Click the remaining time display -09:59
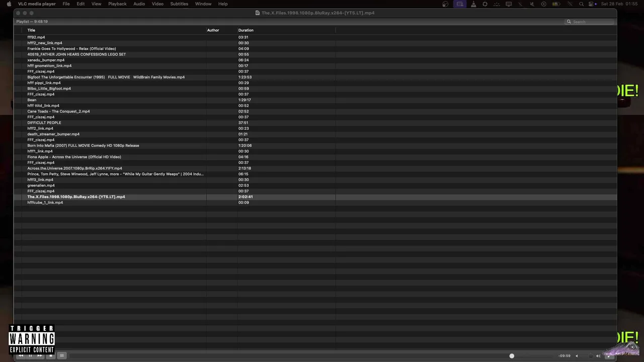Screen dimensions: 644x362 click(x=565, y=355)
